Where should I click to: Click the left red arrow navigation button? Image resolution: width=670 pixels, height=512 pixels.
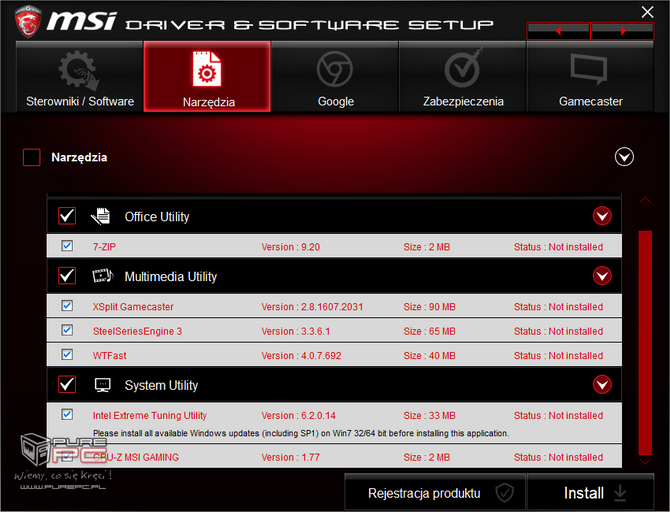click(x=558, y=31)
